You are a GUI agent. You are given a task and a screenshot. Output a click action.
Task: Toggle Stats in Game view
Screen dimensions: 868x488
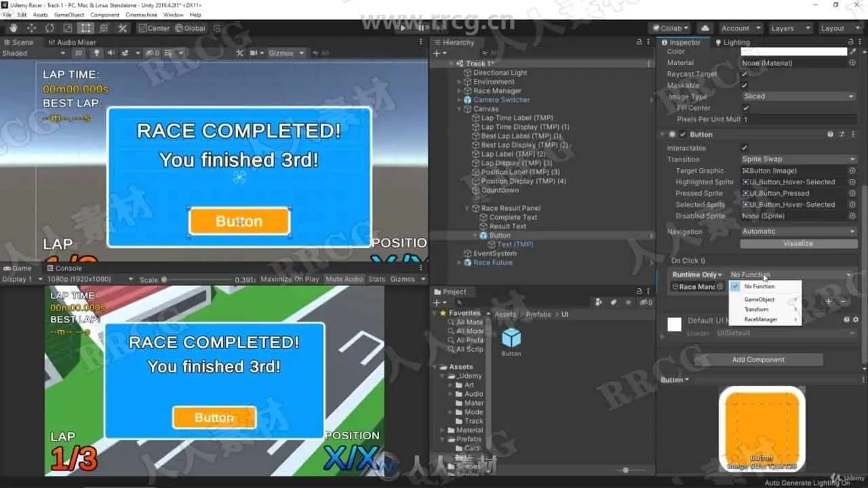tap(376, 279)
